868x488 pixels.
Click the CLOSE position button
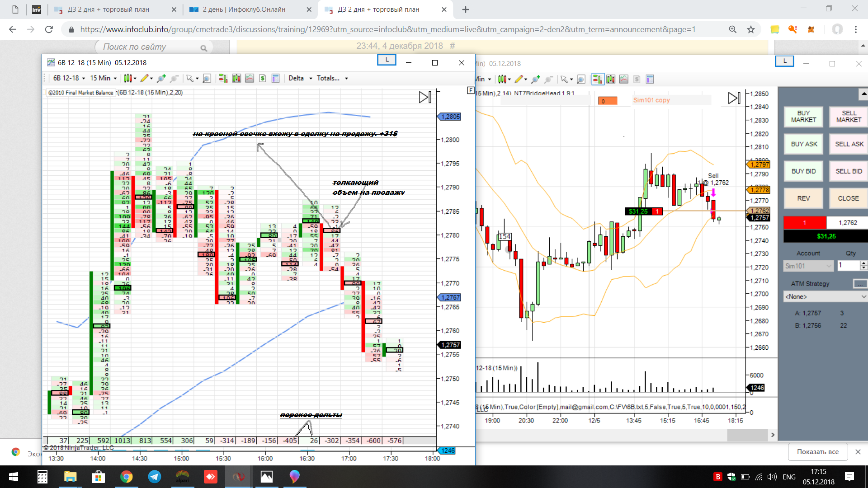coord(848,198)
